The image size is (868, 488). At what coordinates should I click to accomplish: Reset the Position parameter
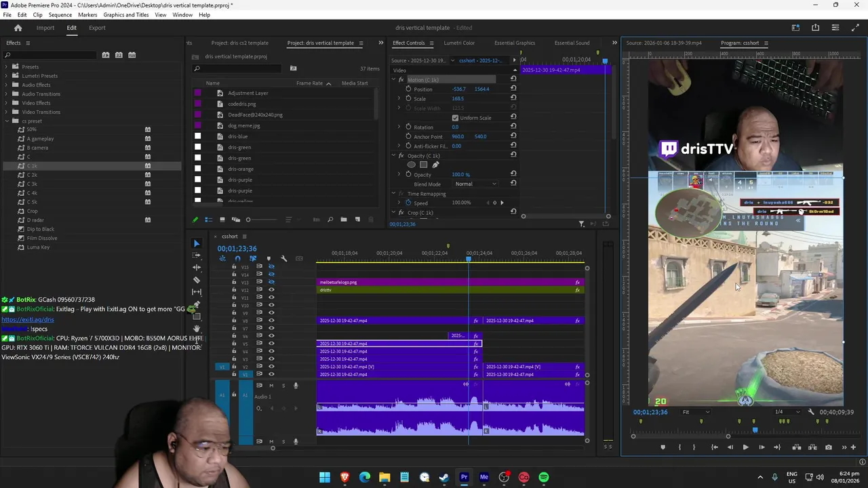(513, 89)
